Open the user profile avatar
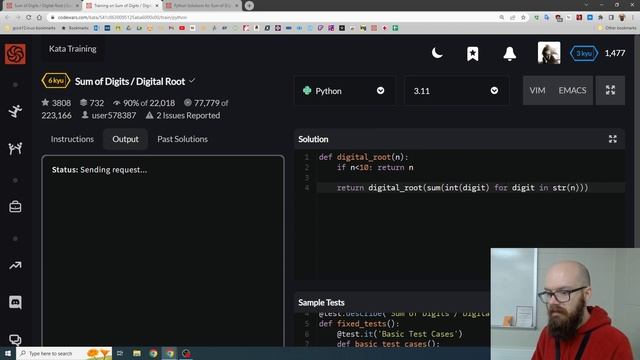 549,53
